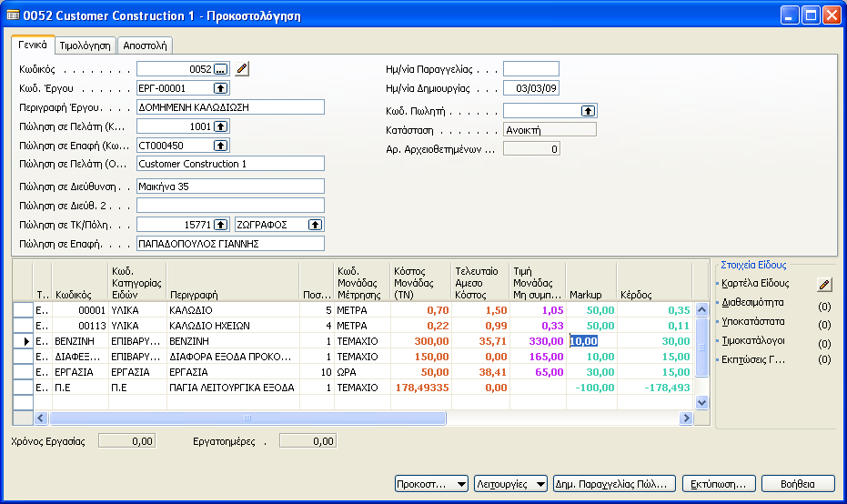Click the pencil icon beside Καρτέλα Είδους
This screenshot has width=847, height=504.
click(824, 284)
